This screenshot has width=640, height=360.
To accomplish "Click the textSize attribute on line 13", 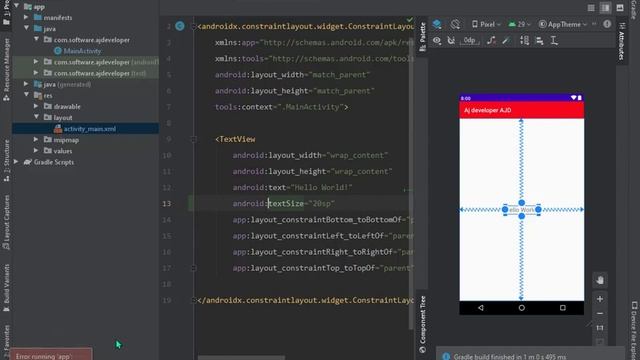I will 286,203.
